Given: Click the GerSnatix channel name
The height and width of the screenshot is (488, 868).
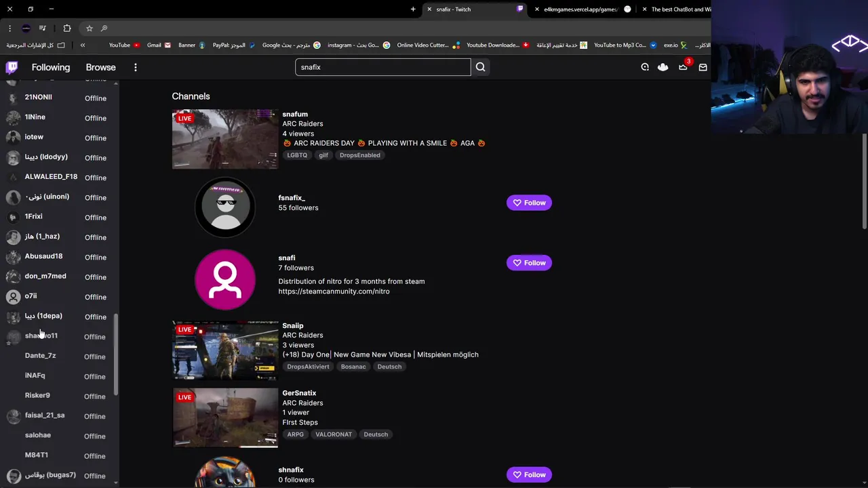Looking at the screenshot, I should click(x=299, y=393).
